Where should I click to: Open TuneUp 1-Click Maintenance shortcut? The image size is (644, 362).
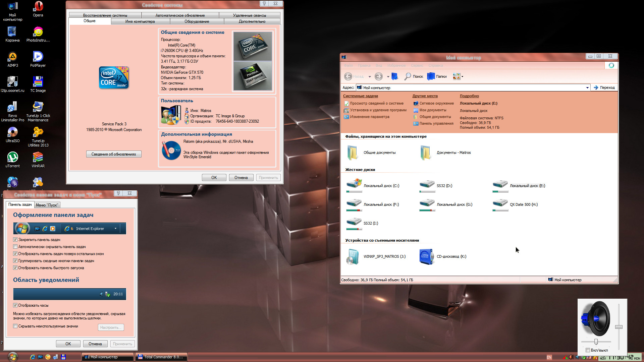tap(38, 112)
